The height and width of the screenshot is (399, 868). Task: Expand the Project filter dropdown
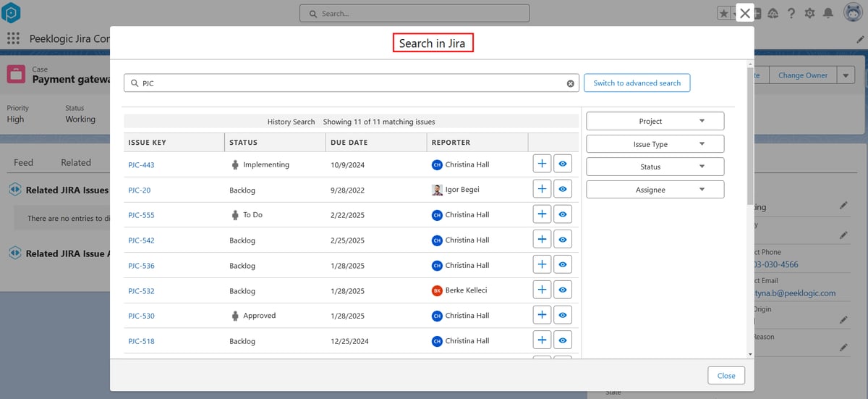(655, 121)
